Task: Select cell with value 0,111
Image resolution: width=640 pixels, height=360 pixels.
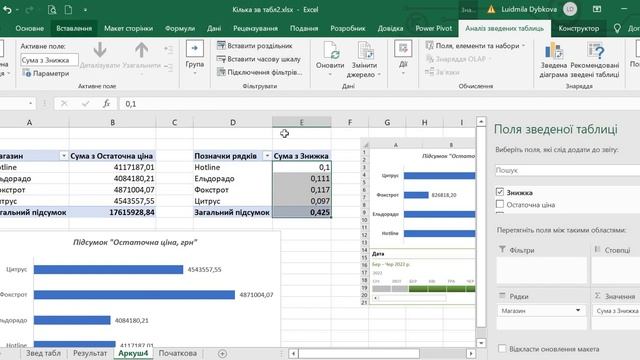Action: [302, 178]
